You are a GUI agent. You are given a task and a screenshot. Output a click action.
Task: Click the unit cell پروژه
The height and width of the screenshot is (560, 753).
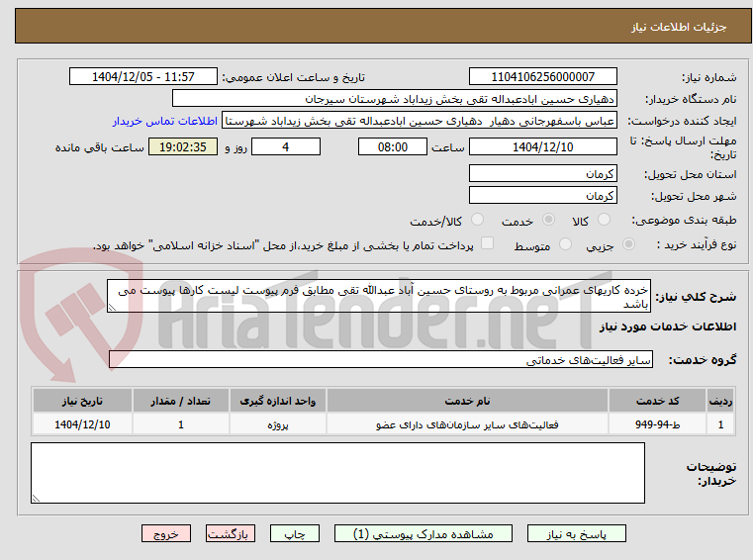coord(278,424)
